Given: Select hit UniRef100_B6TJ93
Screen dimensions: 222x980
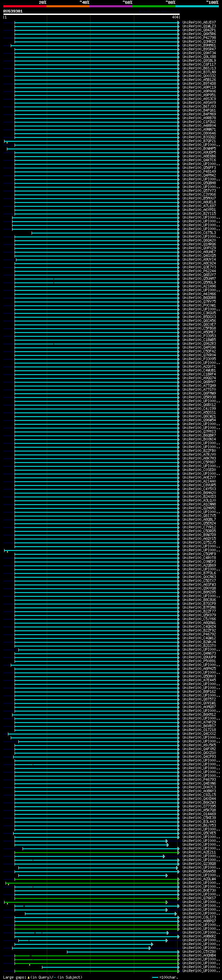Looking at the screenshot, I should (x=199, y=106).
